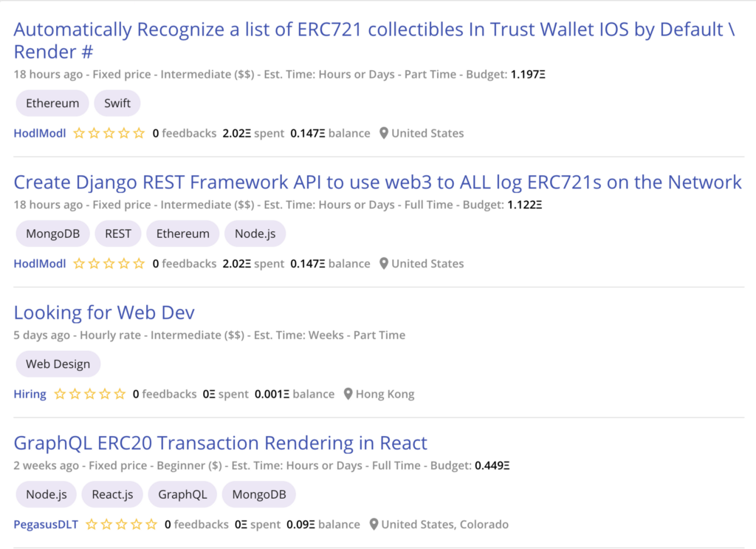
Task: View the Hiring employer profile
Action: 30,395
